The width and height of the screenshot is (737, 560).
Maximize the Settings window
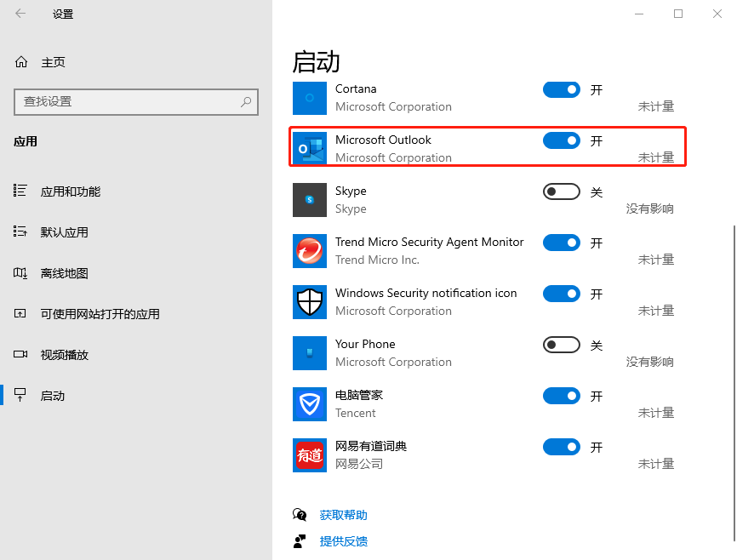coord(677,14)
